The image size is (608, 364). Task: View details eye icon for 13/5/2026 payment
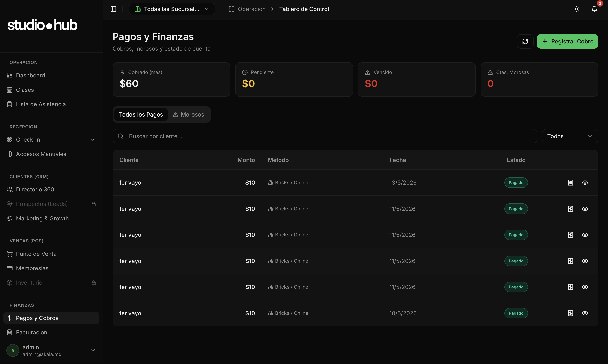click(585, 182)
